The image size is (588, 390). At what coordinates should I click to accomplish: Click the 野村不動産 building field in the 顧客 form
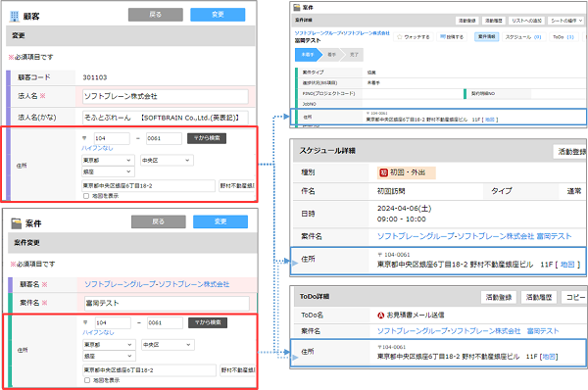(237, 185)
